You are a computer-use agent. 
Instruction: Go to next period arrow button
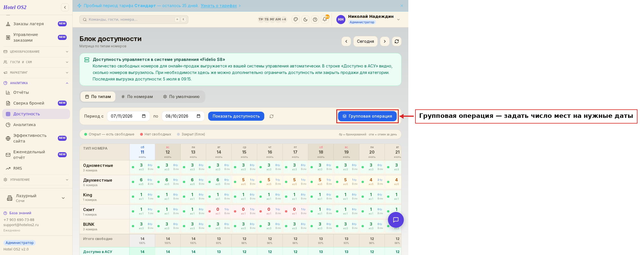click(x=385, y=41)
